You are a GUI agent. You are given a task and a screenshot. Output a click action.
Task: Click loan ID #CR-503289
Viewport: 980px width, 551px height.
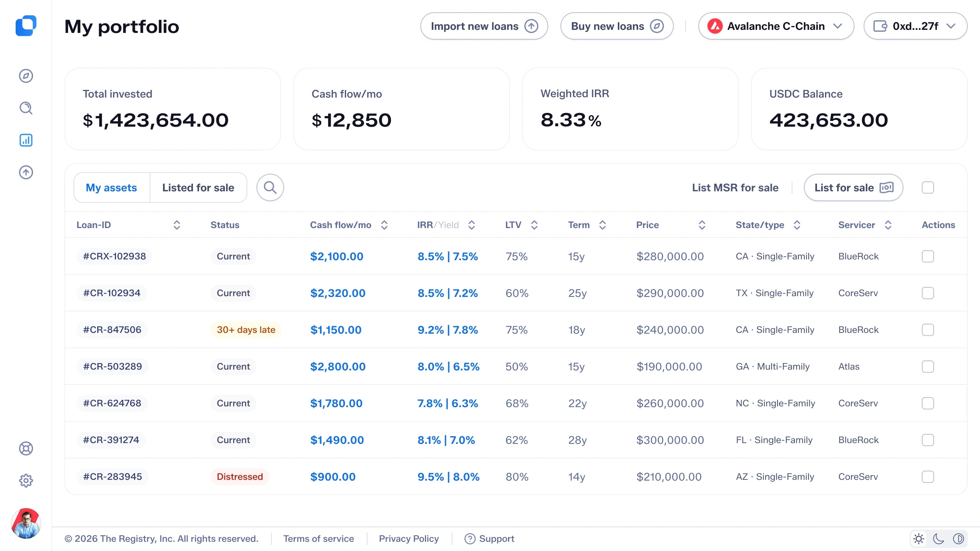tap(113, 367)
